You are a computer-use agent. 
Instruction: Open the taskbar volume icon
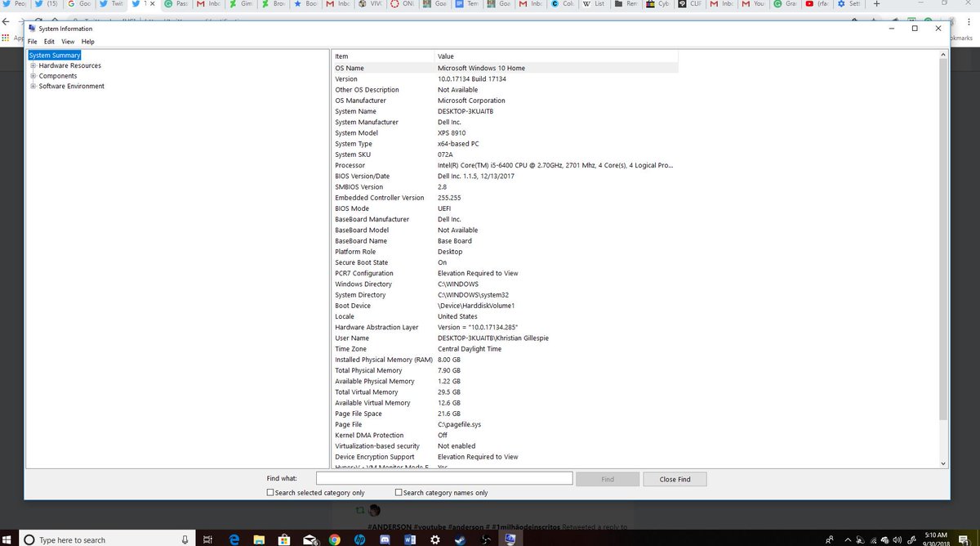(897, 539)
